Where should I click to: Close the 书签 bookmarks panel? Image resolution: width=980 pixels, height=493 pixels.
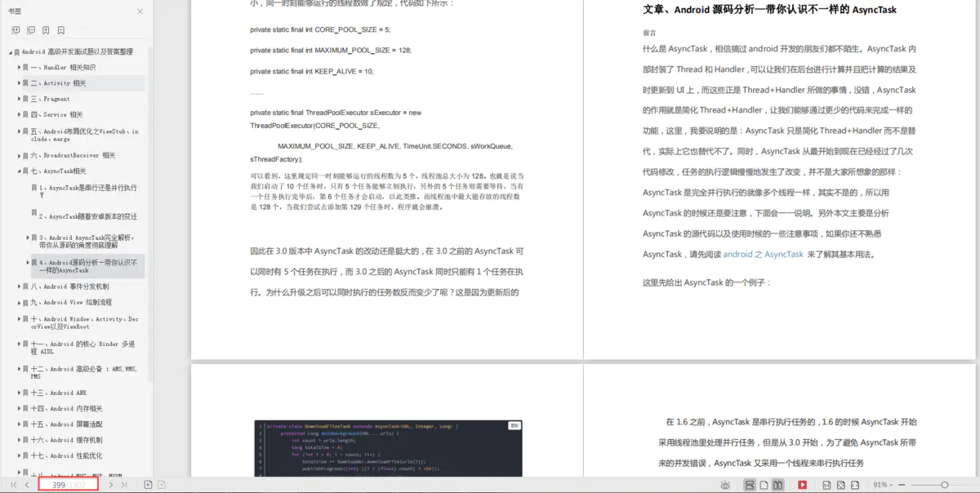point(140,11)
